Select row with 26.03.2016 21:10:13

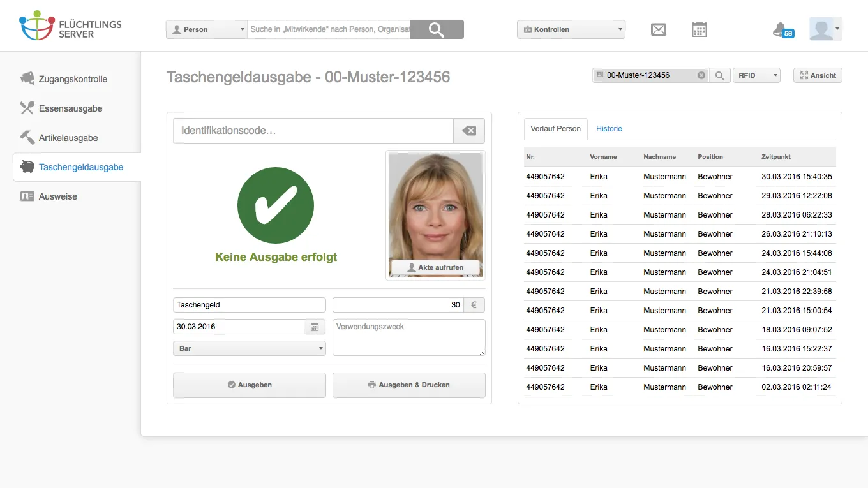(680, 234)
